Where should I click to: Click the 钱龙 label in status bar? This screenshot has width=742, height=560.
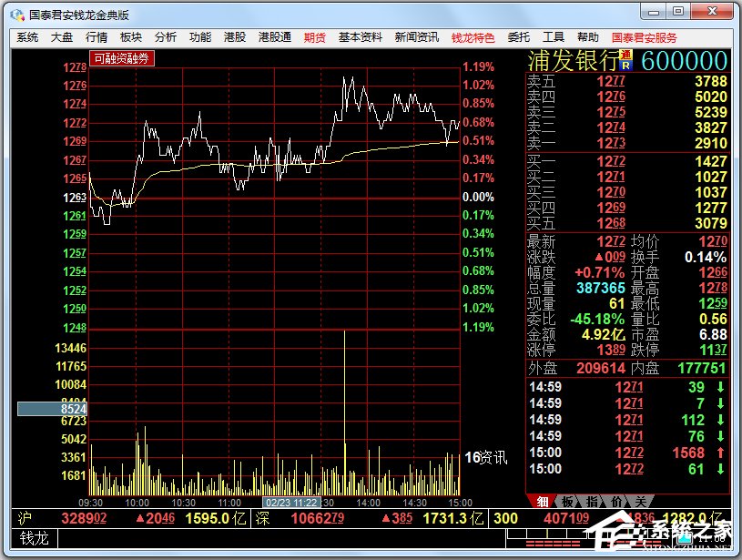click(34, 539)
